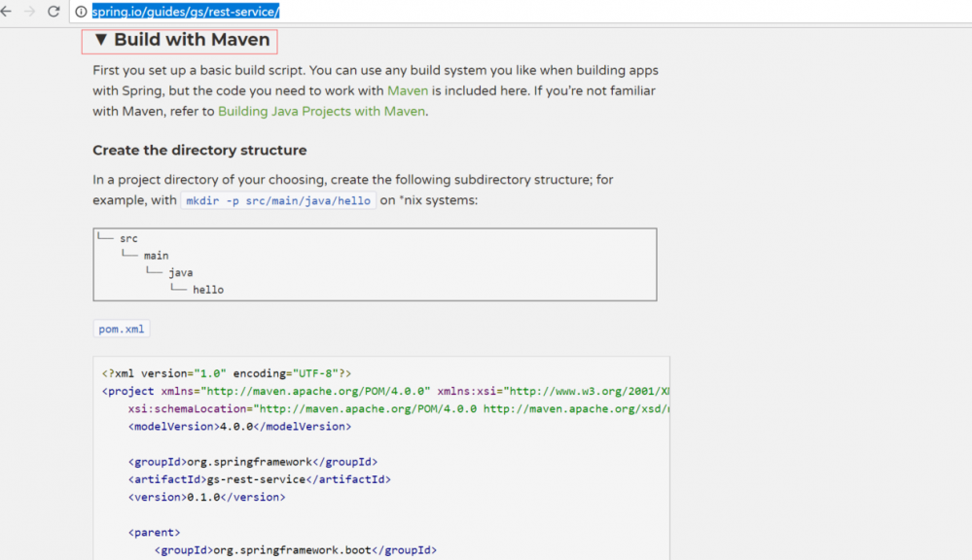Image resolution: width=972 pixels, height=560 pixels.
Task: Open the green Maven link
Action: click(408, 90)
